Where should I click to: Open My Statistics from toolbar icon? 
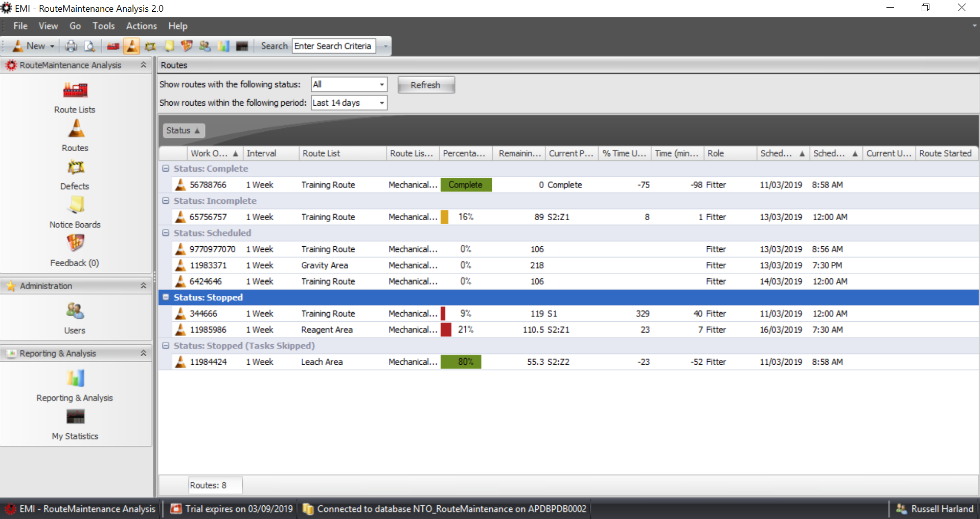pyautogui.click(x=242, y=46)
